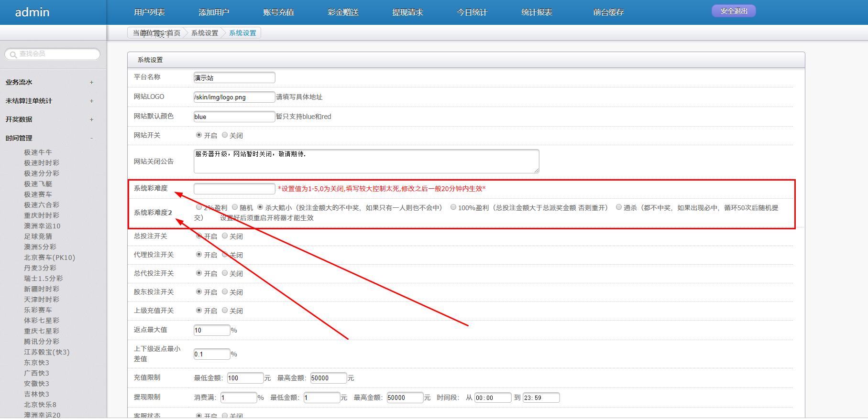Collapse the 时间管理 sidebar section
The image size is (868, 419).
[x=91, y=138]
